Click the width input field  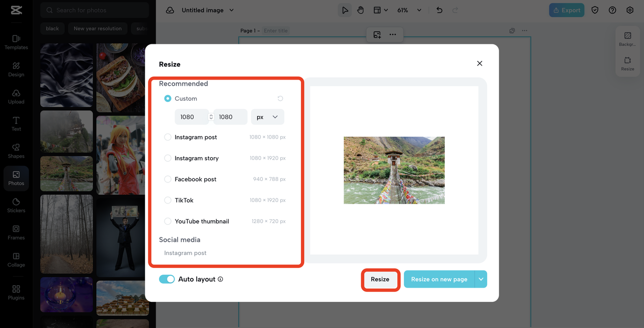point(191,117)
